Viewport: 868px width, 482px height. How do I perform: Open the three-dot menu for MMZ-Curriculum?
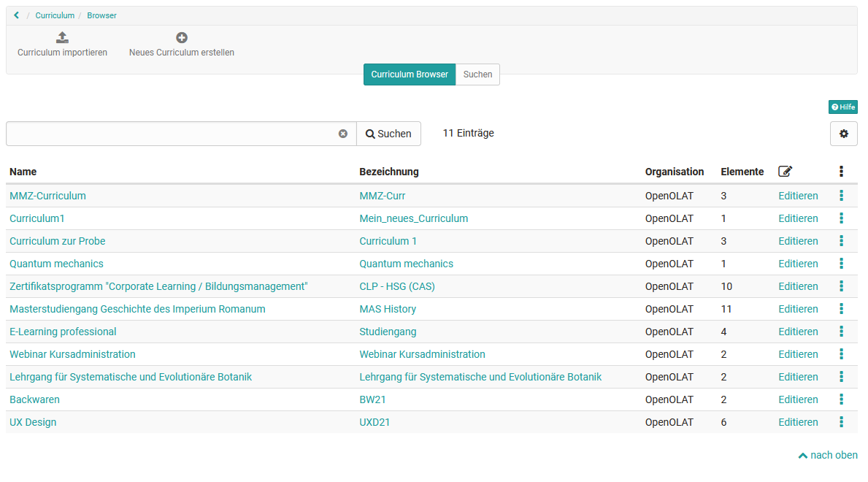(841, 196)
